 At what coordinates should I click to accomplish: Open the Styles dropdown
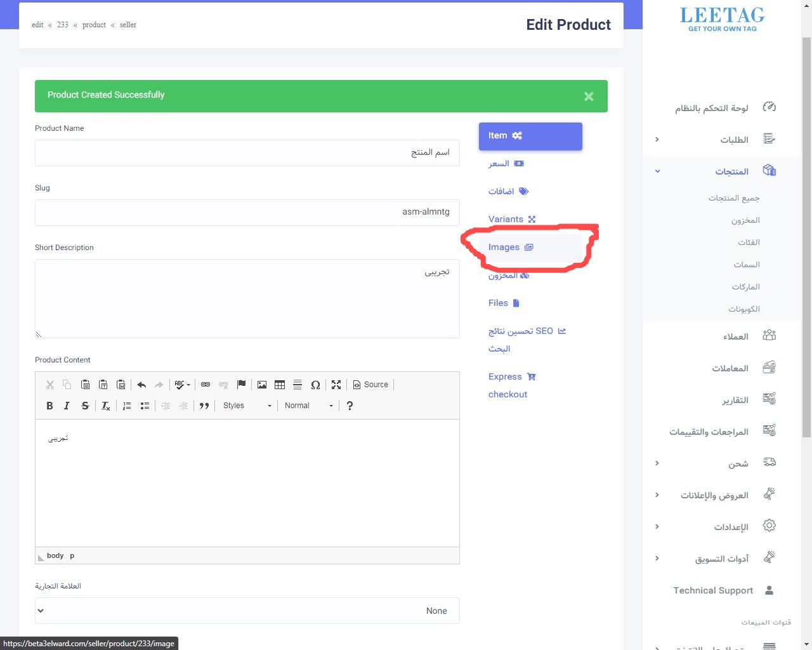point(247,406)
